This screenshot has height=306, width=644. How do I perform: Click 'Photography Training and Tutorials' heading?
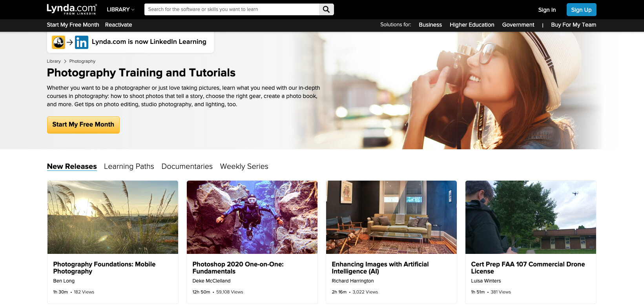click(x=141, y=73)
